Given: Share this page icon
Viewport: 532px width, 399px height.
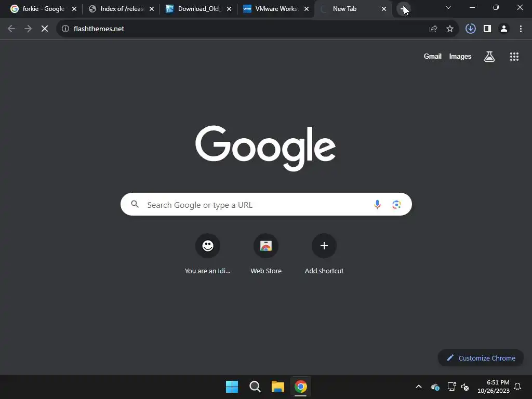Looking at the screenshot, I should (433, 29).
